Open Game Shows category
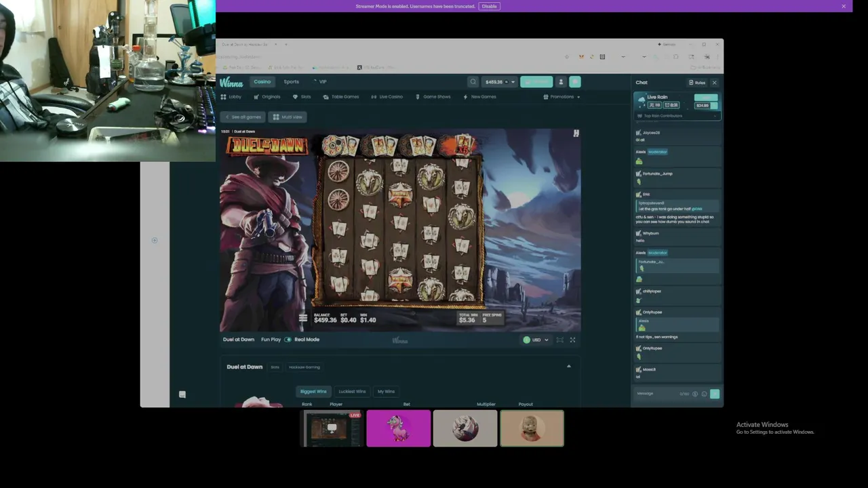Image resolution: width=868 pixels, height=488 pixels. (x=433, y=97)
